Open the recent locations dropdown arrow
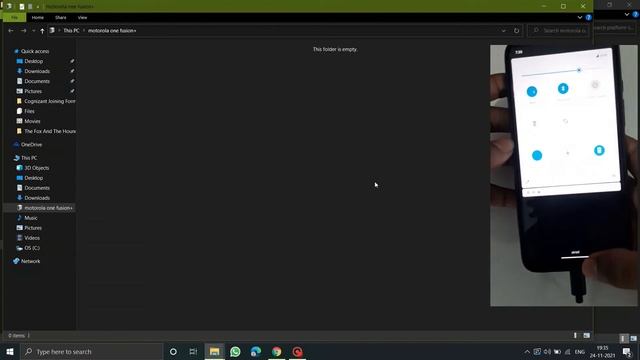This screenshot has height=360, width=640. tap(33, 31)
